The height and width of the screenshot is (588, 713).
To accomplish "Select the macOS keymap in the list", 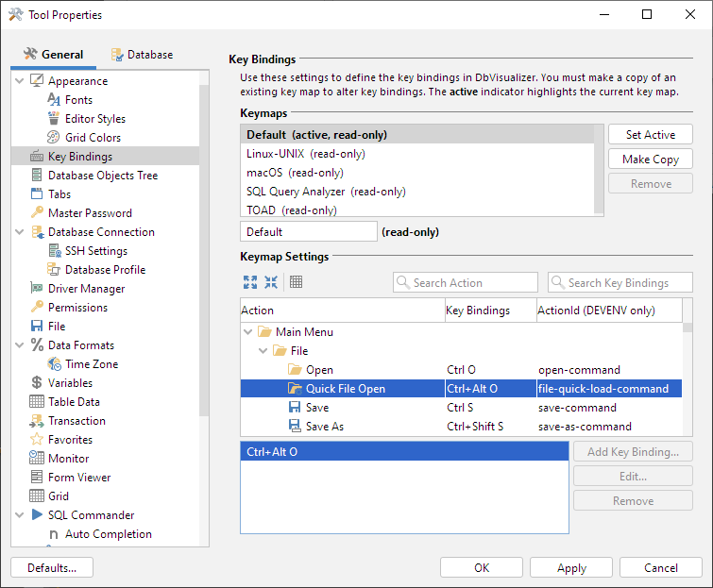I will click(x=295, y=173).
